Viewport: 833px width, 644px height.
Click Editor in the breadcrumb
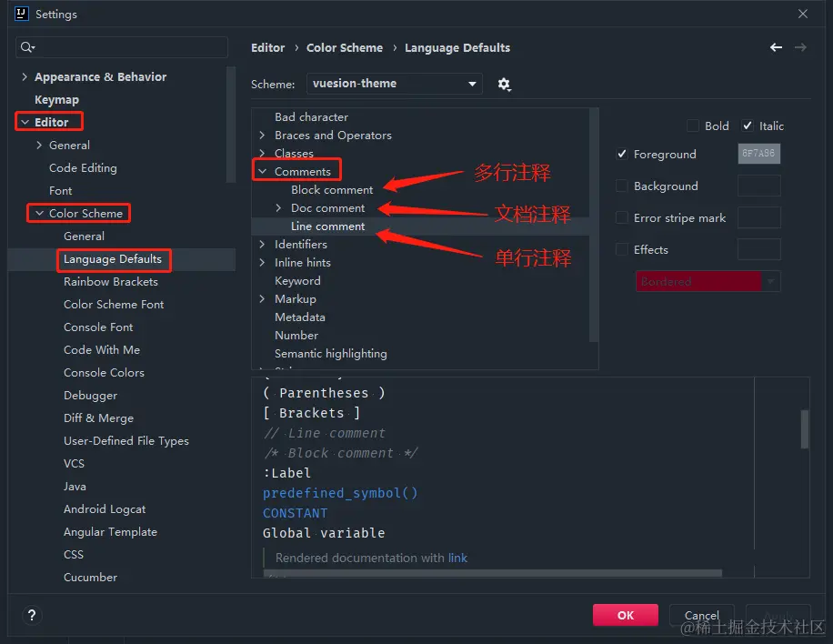(x=267, y=48)
